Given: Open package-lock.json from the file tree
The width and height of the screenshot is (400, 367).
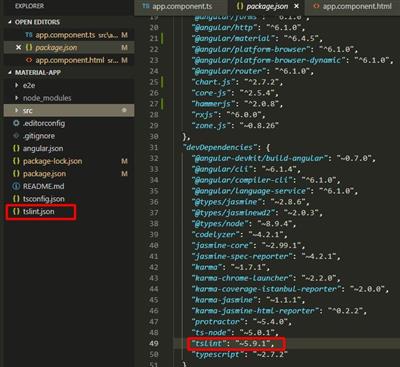Looking at the screenshot, I should point(52,161).
